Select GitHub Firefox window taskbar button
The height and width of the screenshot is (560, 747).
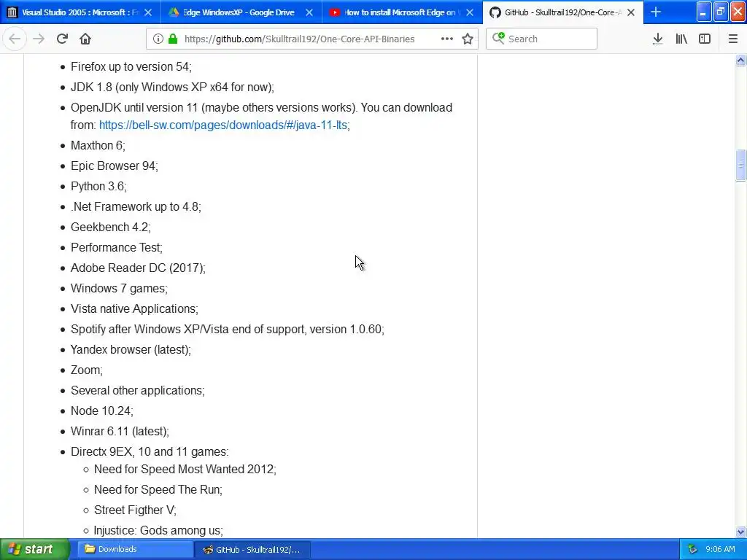click(252, 549)
